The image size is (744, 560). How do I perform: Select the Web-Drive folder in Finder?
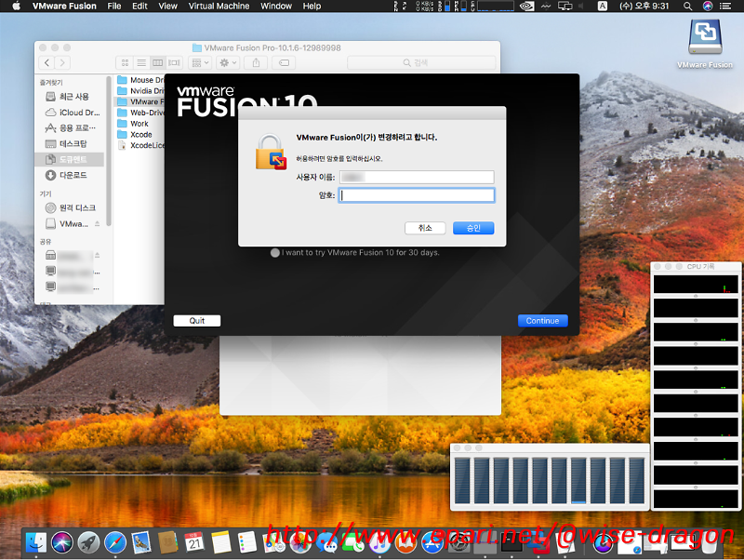tap(140, 113)
